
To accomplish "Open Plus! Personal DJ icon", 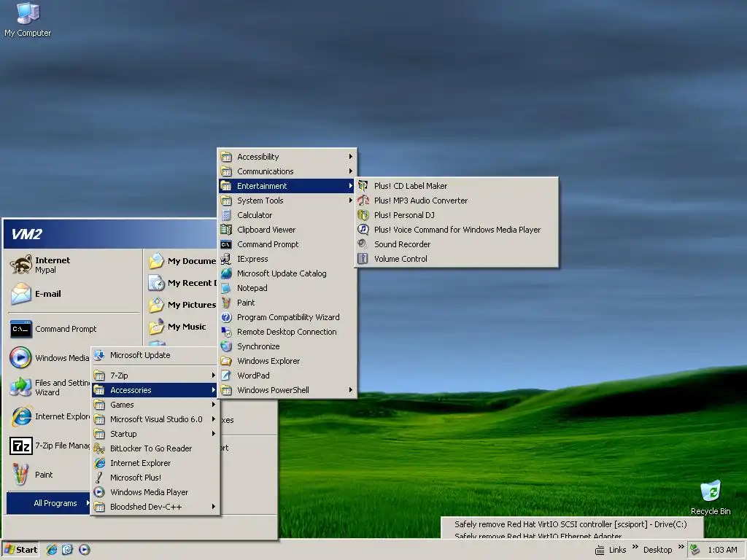I will click(363, 215).
